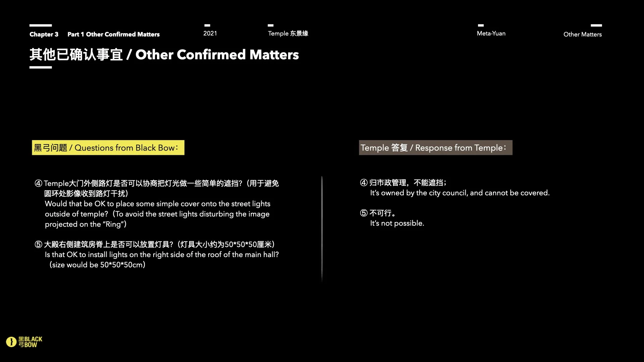
Task: Click the Chapter 3 label
Action: click(44, 34)
